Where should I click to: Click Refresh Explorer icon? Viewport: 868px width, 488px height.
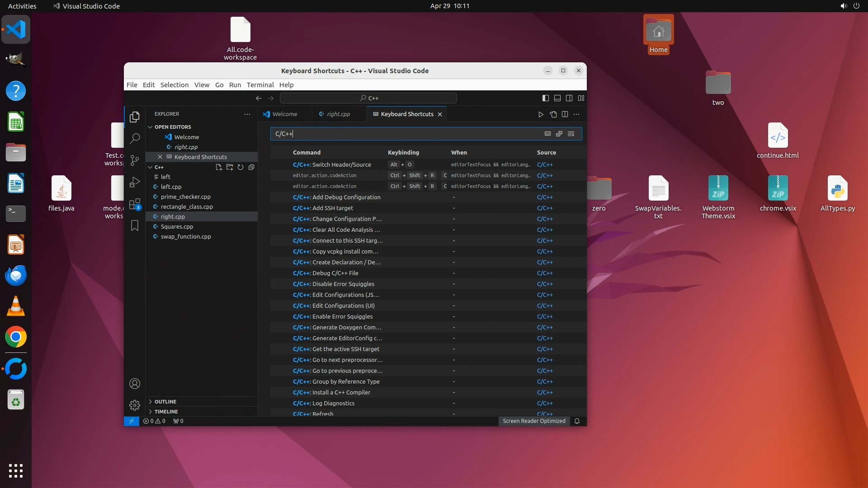click(241, 167)
